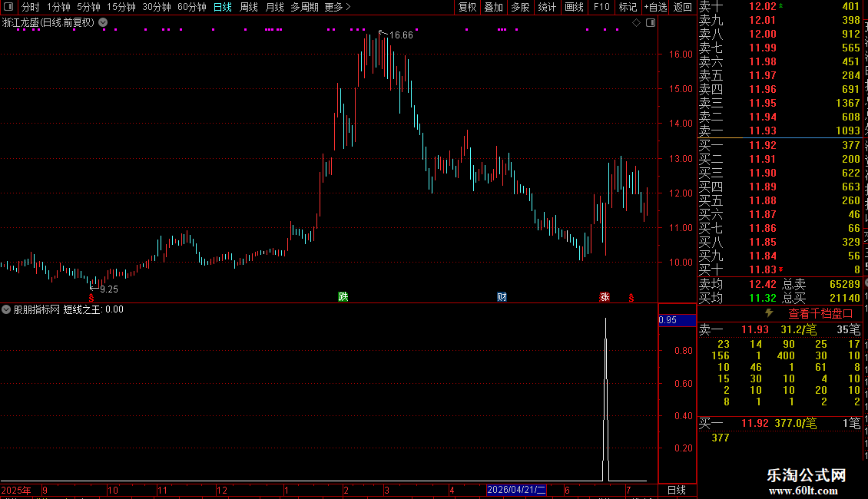Switch to 分时 intraday view
This screenshot has width=868, height=499.
pyautogui.click(x=31, y=7)
